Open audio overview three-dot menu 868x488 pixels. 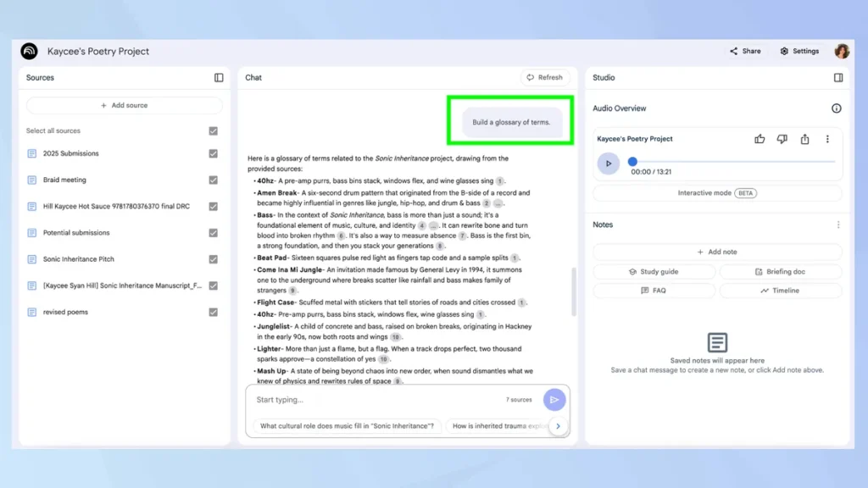pyautogui.click(x=827, y=139)
